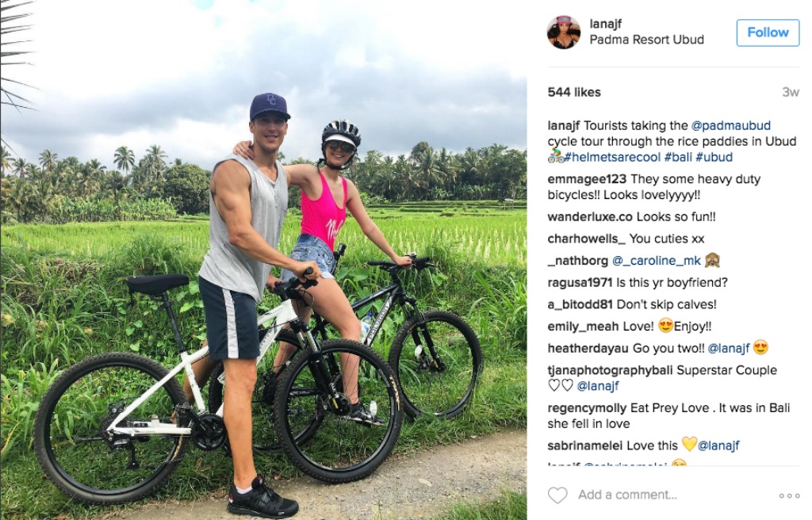Visit tjanaphotographybali's profile
Image resolution: width=812 pixels, height=520 pixels.
pyautogui.click(x=610, y=371)
